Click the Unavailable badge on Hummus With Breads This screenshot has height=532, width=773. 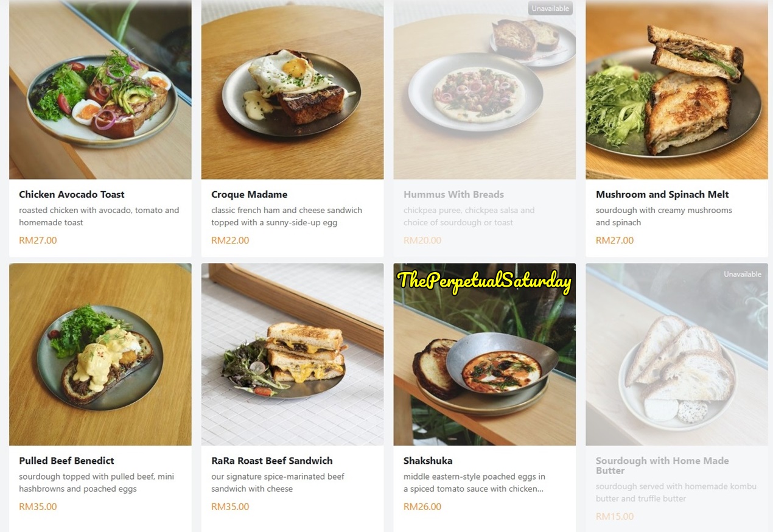550,9
